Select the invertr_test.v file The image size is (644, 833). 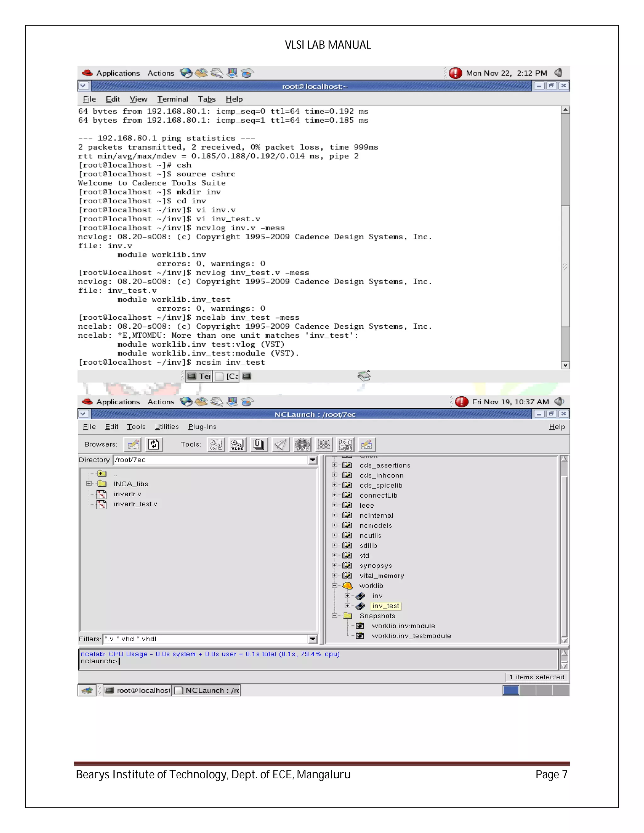click(135, 504)
